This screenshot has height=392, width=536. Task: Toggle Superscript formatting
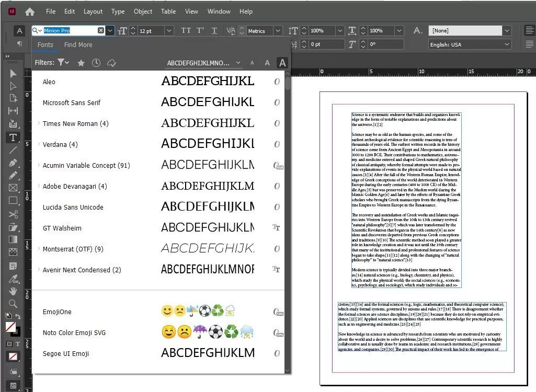(200, 30)
